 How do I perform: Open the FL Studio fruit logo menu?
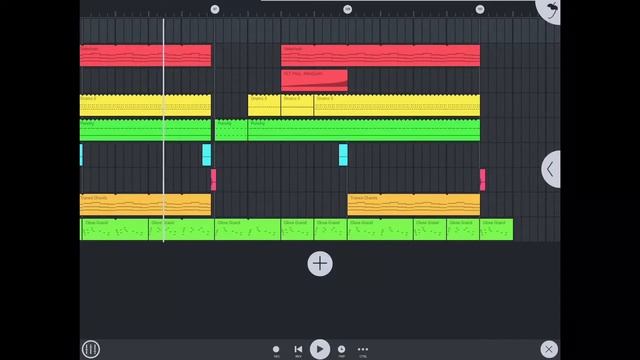pos(550,10)
